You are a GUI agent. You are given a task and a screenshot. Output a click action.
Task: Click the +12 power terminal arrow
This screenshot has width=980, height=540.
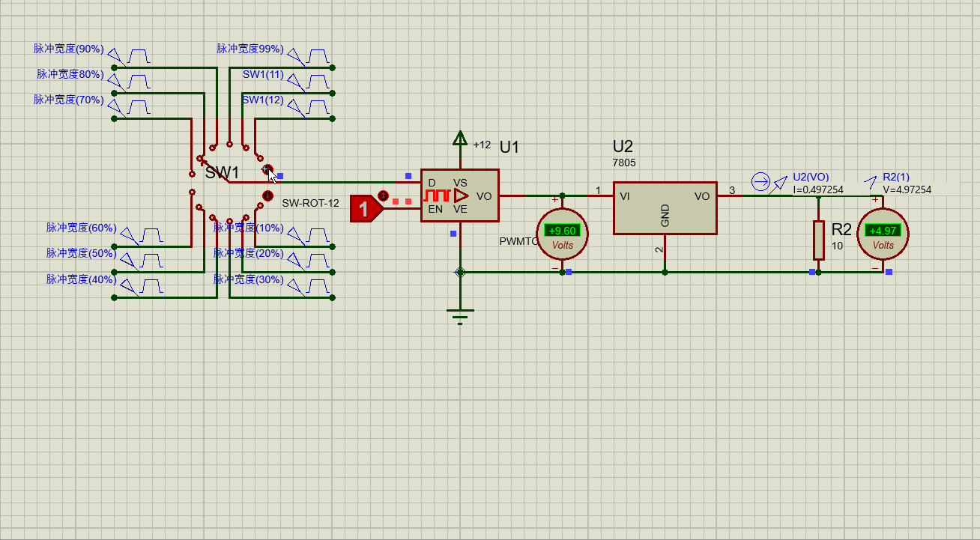[460, 139]
